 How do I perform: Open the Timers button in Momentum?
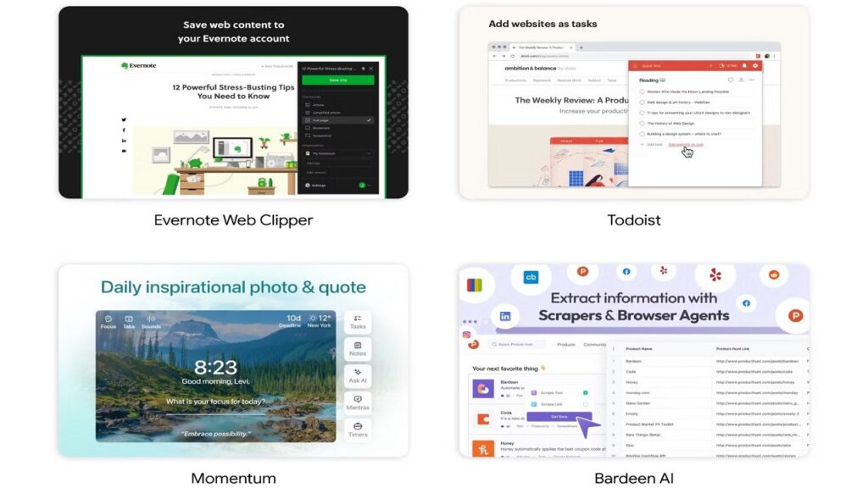click(358, 430)
